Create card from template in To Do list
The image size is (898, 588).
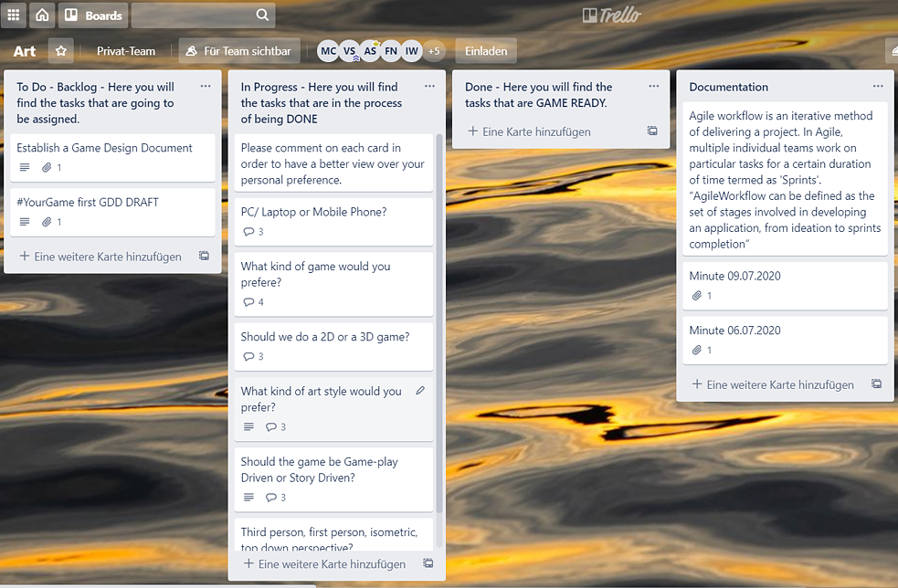tap(204, 257)
